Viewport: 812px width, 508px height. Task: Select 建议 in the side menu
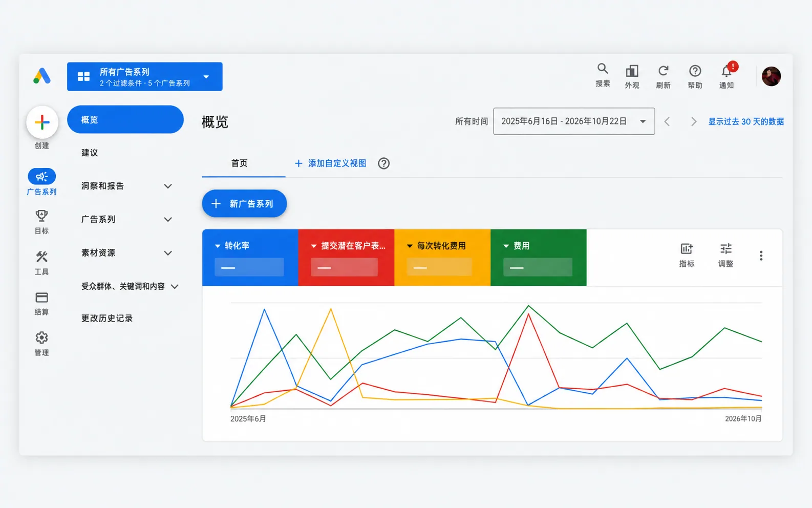[90, 153]
